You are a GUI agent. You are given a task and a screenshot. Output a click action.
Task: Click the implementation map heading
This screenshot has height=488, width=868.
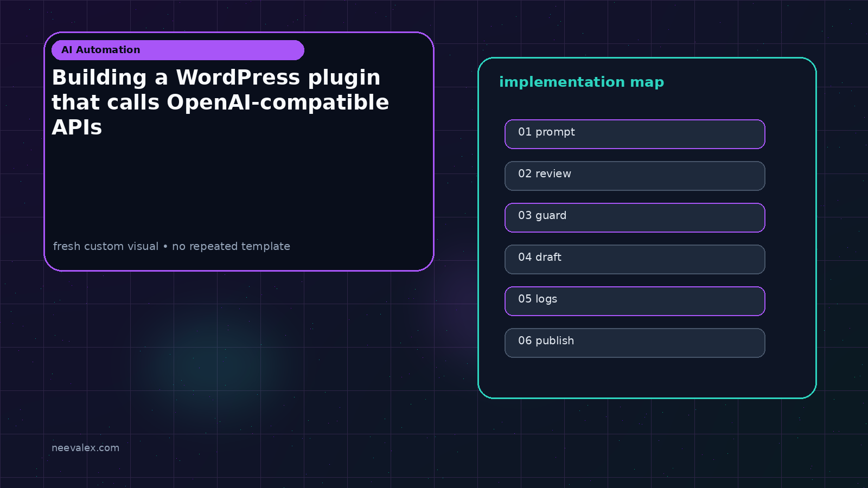tap(582, 82)
